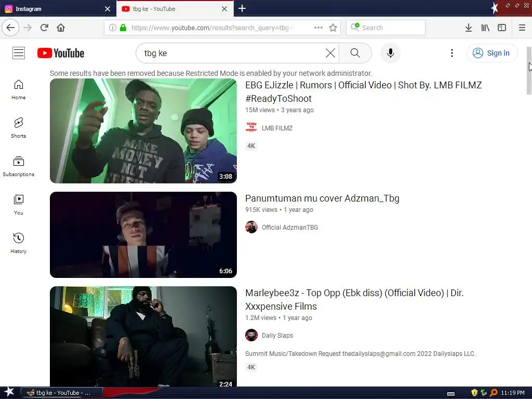The width and height of the screenshot is (532, 399).
Task: Go to YouTube home via logo
Action: coord(61,54)
